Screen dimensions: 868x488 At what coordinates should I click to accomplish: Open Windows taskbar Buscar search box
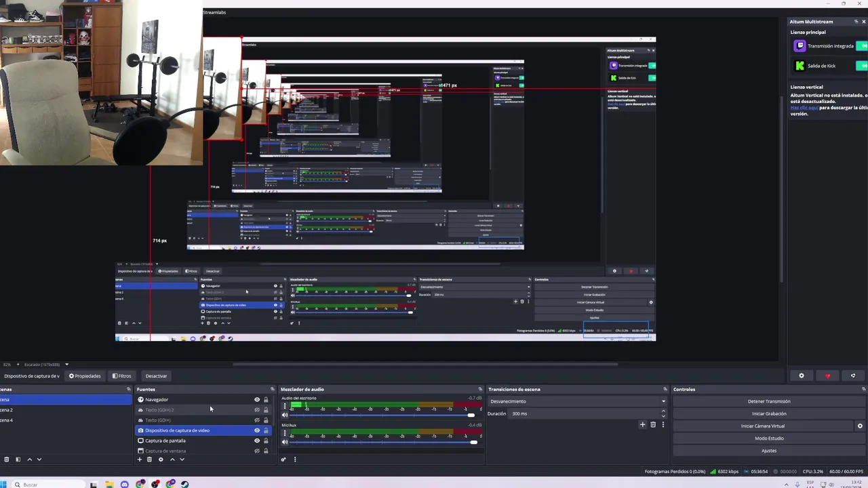(51, 485)
